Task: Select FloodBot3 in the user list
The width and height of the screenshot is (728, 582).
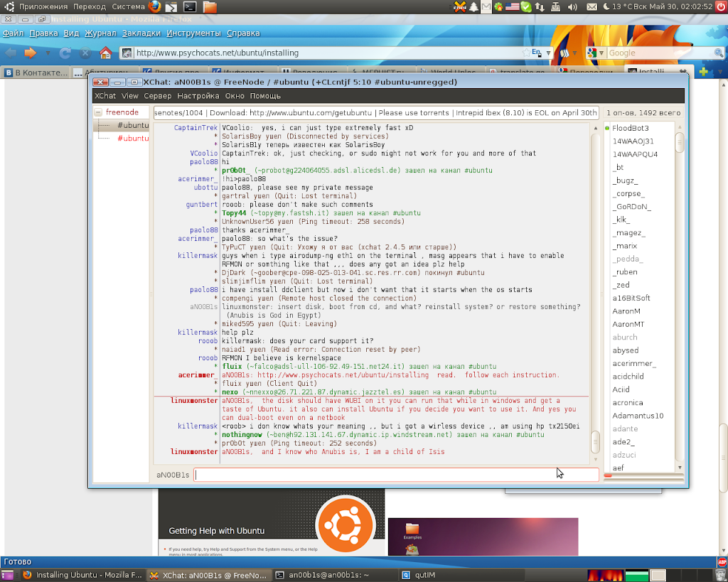Action: coord(630,128)
